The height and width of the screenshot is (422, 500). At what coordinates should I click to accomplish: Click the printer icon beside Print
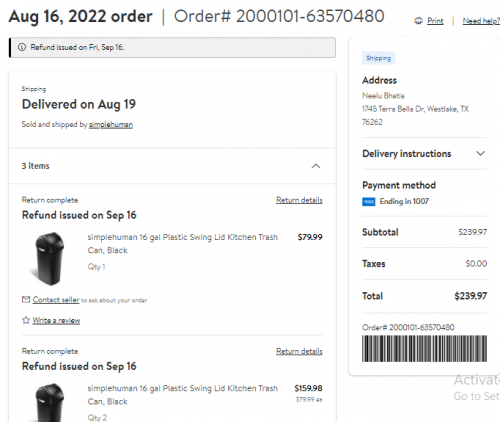coord(418,21)
